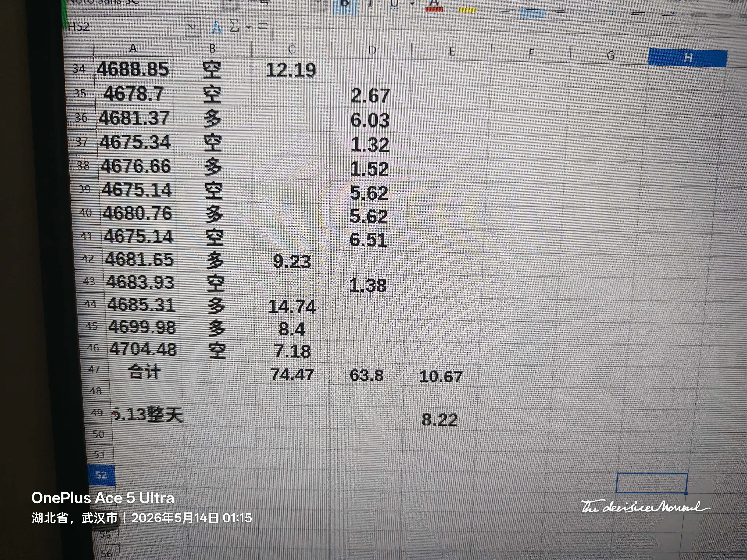Click the 5.13整天 cell
The width and height of the screenshot is (747, 560).
click(148, 414)
